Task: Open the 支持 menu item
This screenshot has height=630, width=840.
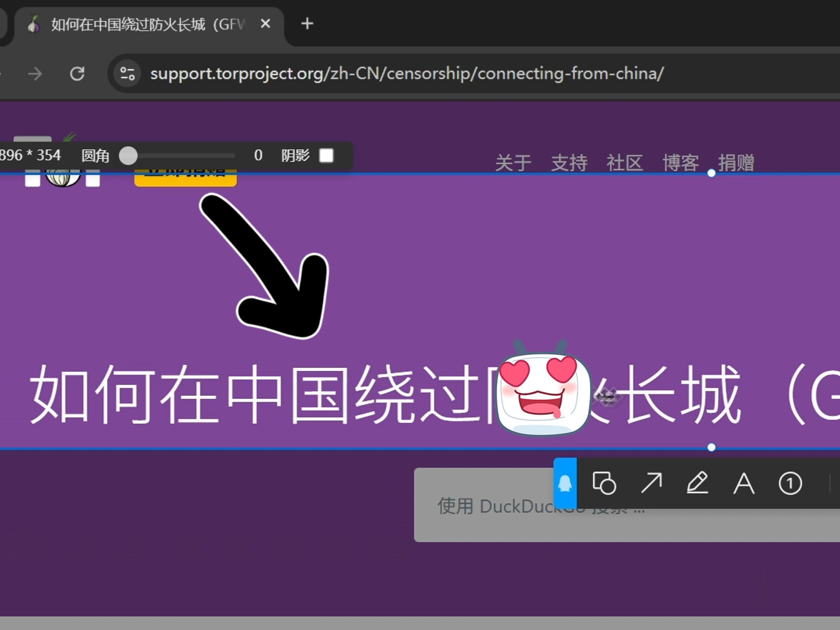Action: click(569, 163)
